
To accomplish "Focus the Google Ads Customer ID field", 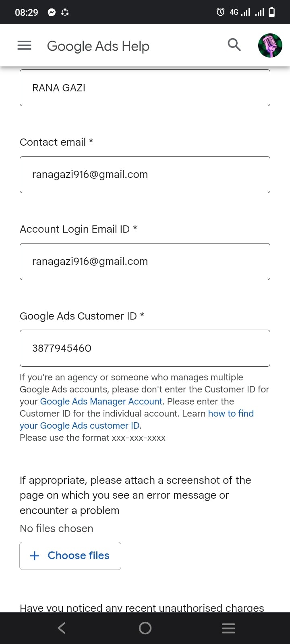I will (x=145, y=348).
